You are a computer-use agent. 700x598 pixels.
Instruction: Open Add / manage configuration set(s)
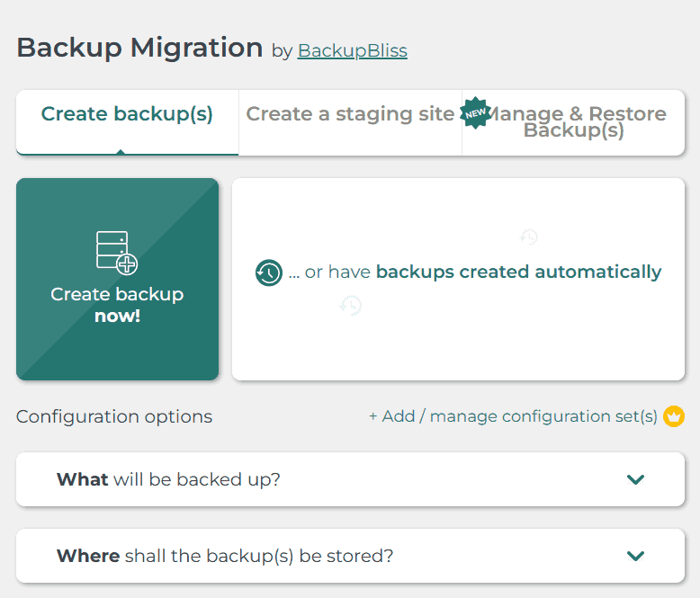tap(513, 416)
